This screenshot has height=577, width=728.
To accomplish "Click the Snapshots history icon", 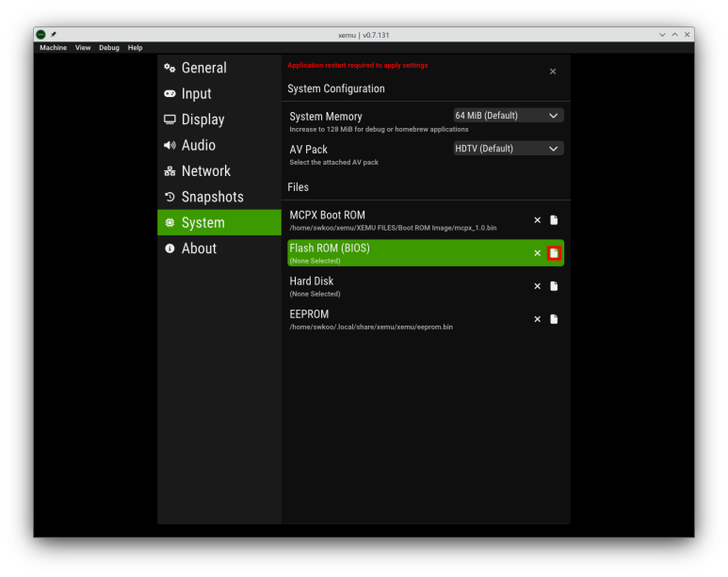I will coord(170,197).
